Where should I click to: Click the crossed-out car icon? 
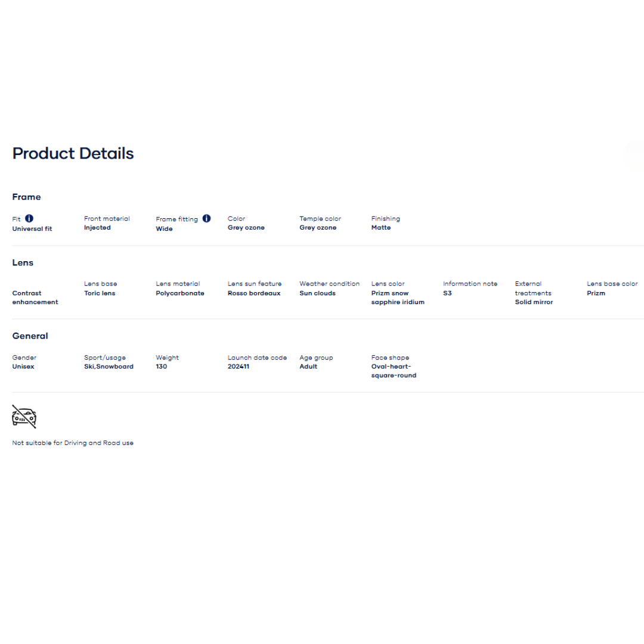[24, 416]
